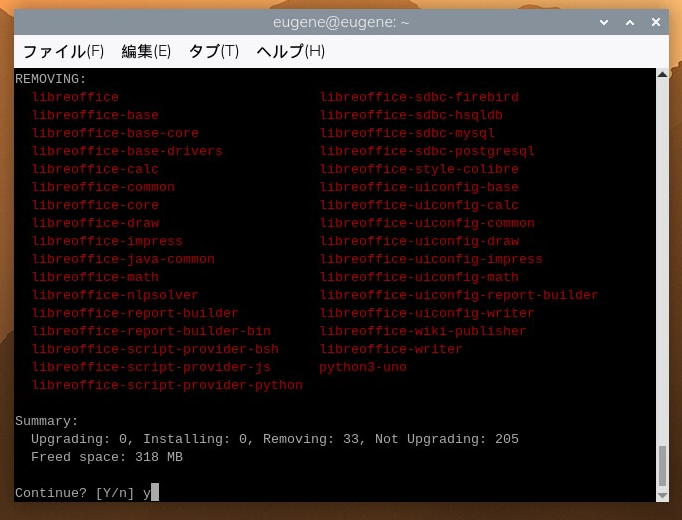Click the package libreoffice-calc

coord(95,169)
